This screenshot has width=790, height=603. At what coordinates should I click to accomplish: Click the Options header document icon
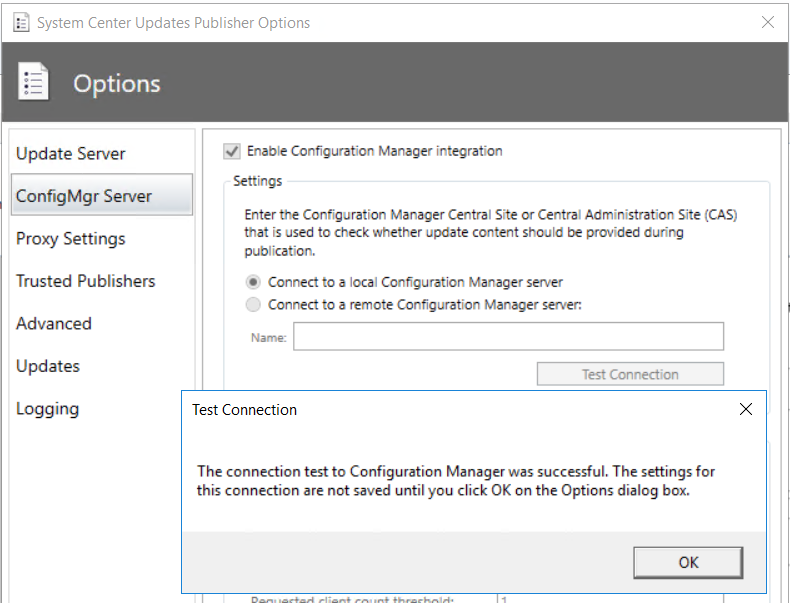33,82
